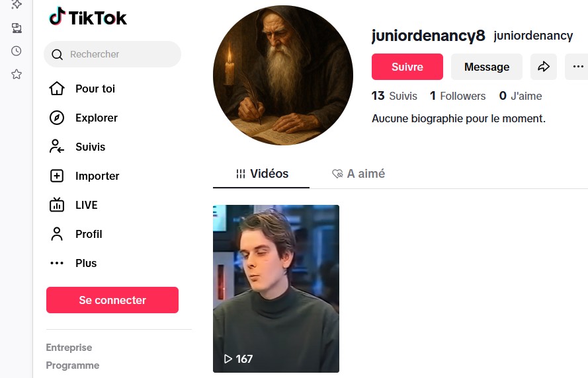
Task: Share this profile with the arrow icon
Action: point(544,67)
